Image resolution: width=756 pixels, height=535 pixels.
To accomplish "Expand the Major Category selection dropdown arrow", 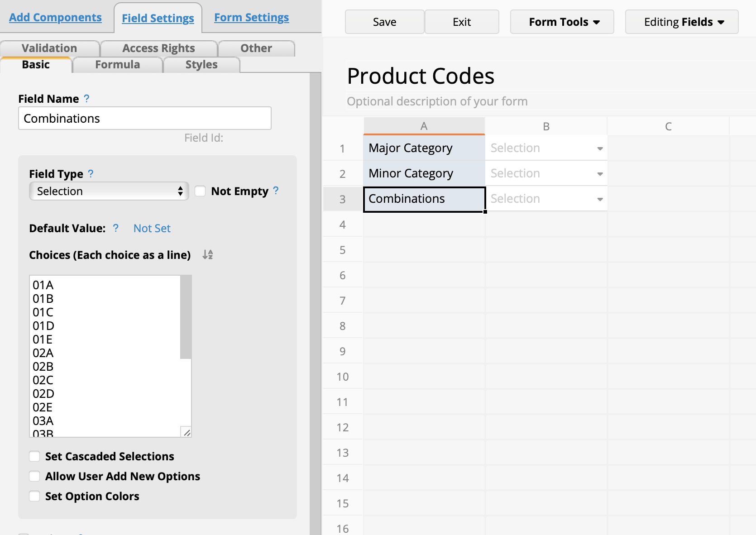I will (x=600, y=148).
